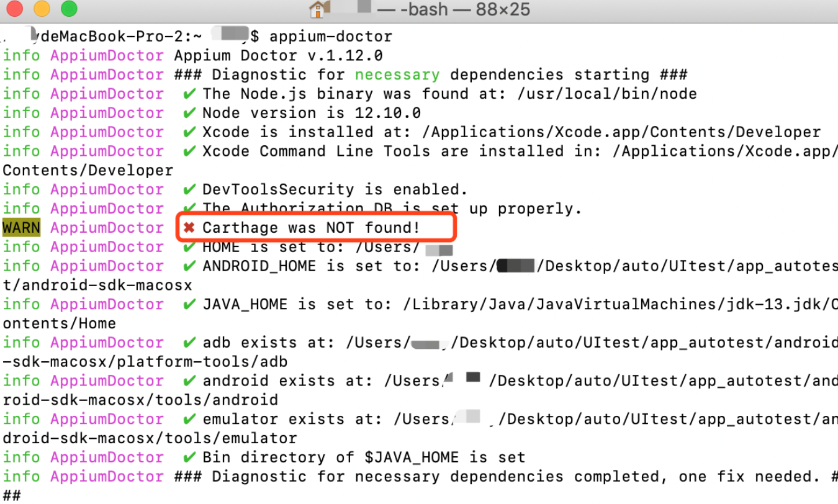The width and height of the screenshot is (838, 504).
Task: Click the green checkmark before "DevToolsSecurity"
Action: click(x=189, y=190)
